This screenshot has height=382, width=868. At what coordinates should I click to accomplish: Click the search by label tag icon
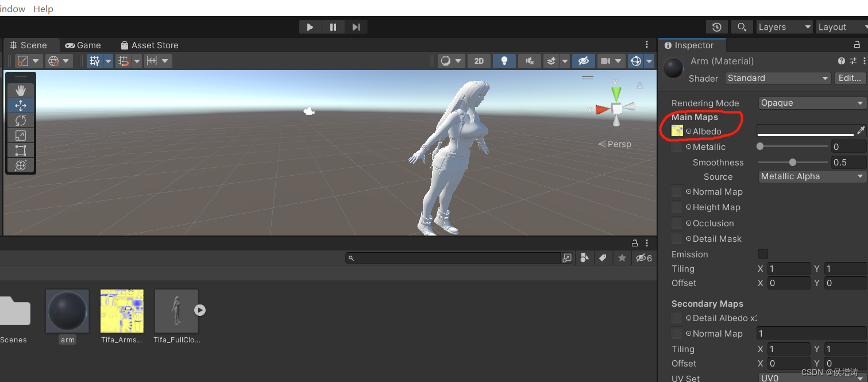pos(603,258)
